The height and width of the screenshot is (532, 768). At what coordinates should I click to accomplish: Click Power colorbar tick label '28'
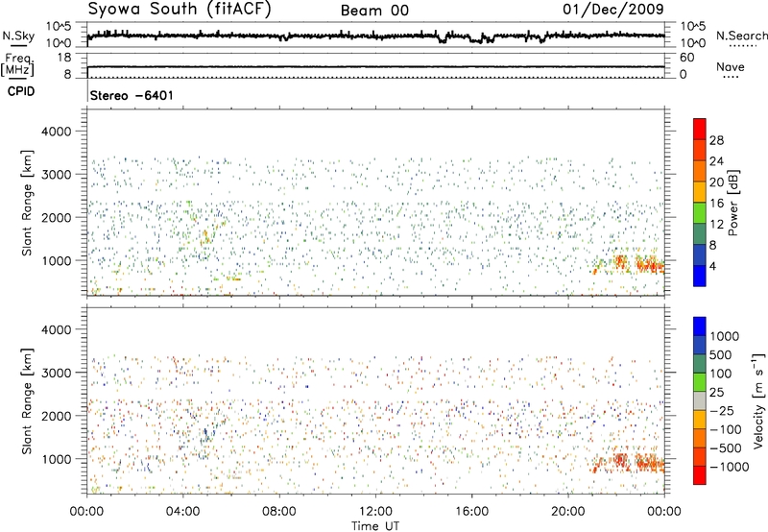tap(716, 140)
